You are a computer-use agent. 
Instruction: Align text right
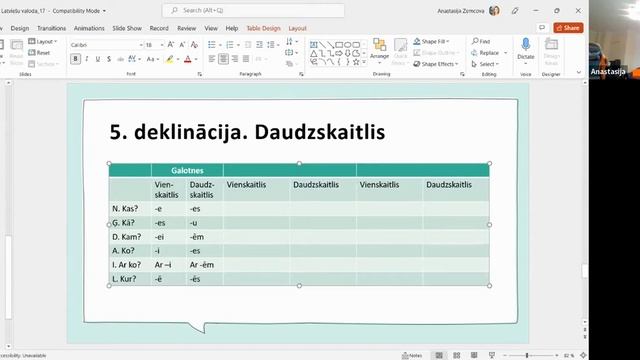(235, 59)
